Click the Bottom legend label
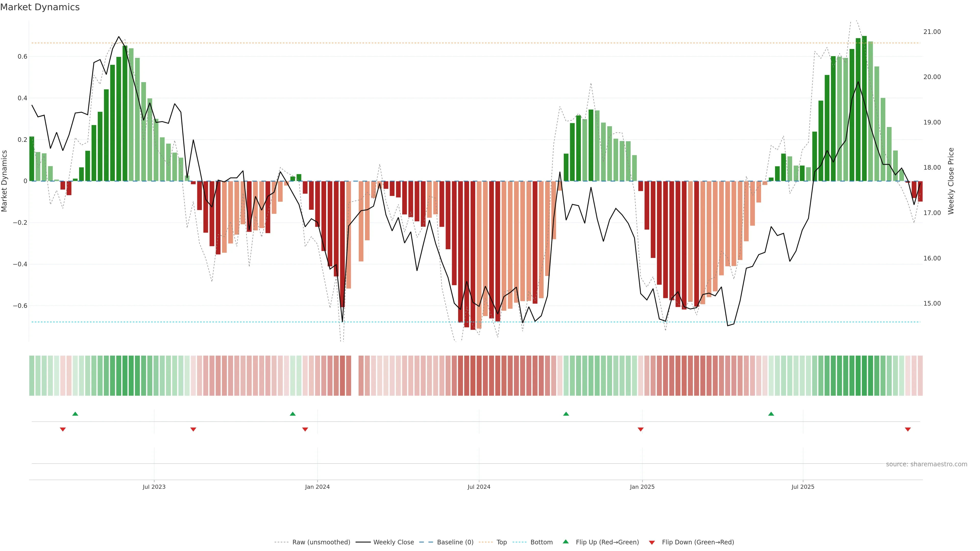 coord(541,542)
